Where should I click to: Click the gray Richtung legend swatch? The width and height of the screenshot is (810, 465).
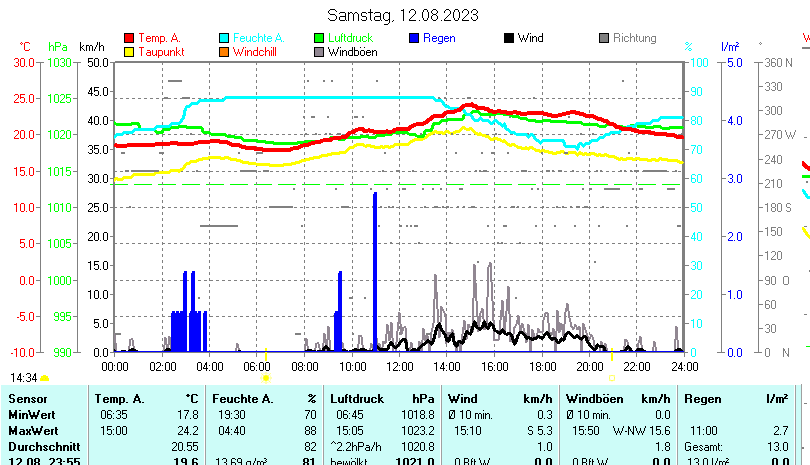click(604, 38)
